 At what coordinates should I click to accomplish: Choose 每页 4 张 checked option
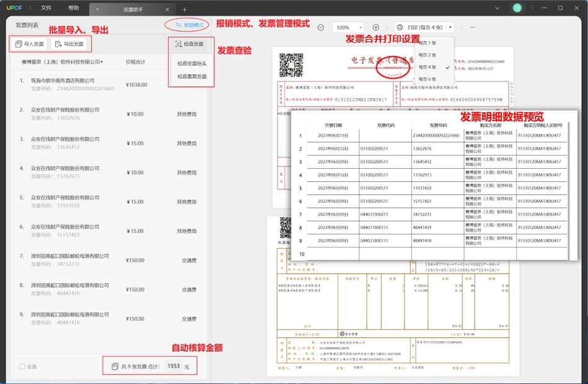[x=434, y=67]
